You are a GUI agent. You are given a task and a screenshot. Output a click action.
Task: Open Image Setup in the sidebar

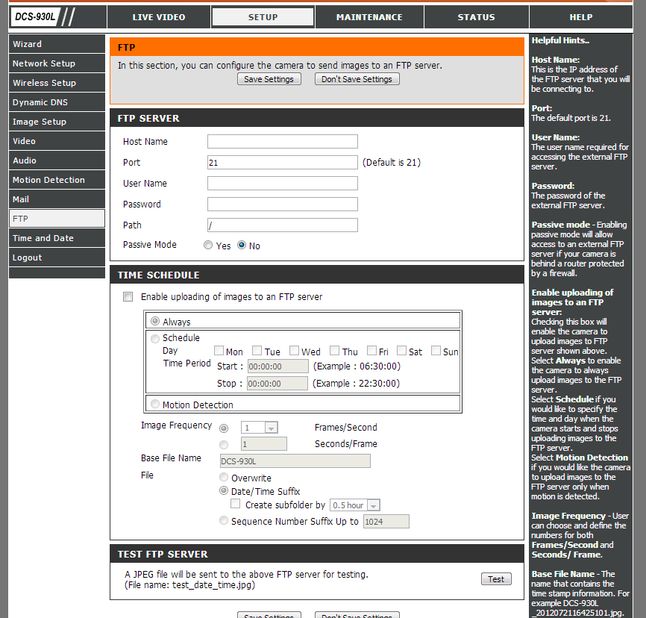pyautogui.click(x=57, y=122)
